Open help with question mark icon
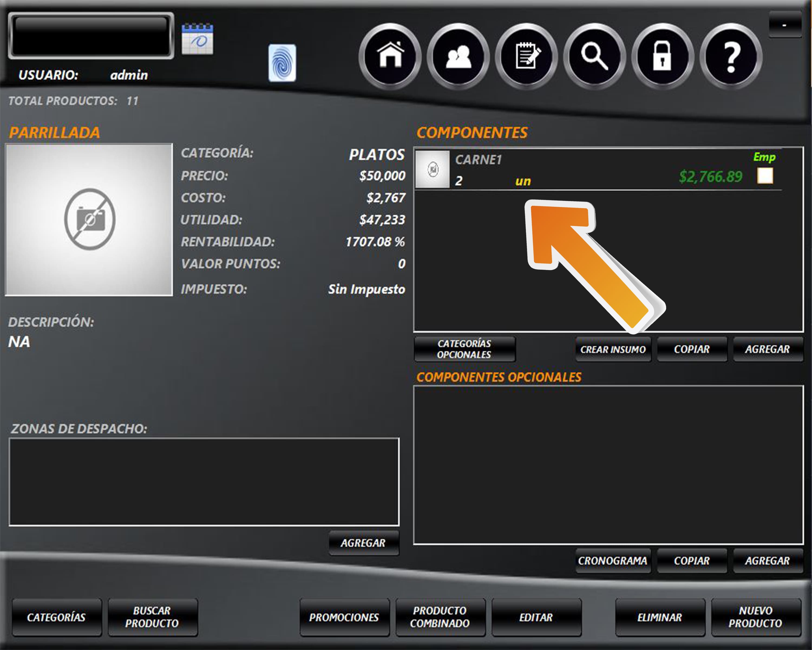The height and width of the screenshot is (650, 812). click(731, 56)
